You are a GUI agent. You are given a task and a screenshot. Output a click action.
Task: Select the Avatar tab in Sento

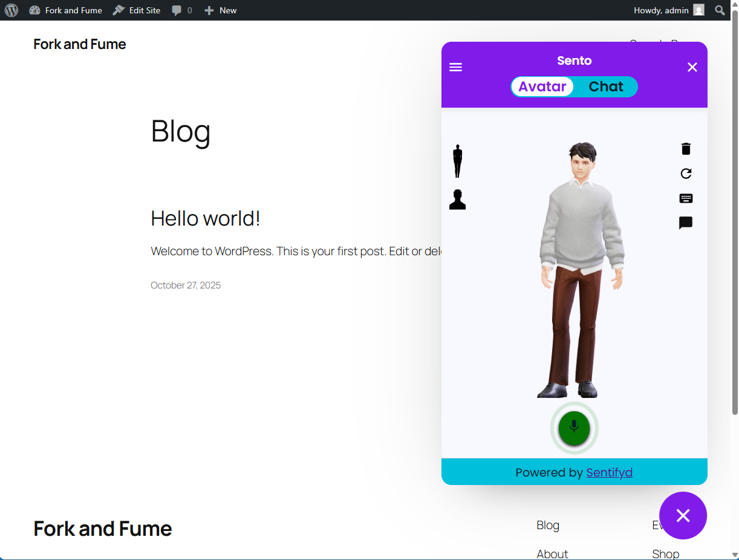[x=542, y=86]
